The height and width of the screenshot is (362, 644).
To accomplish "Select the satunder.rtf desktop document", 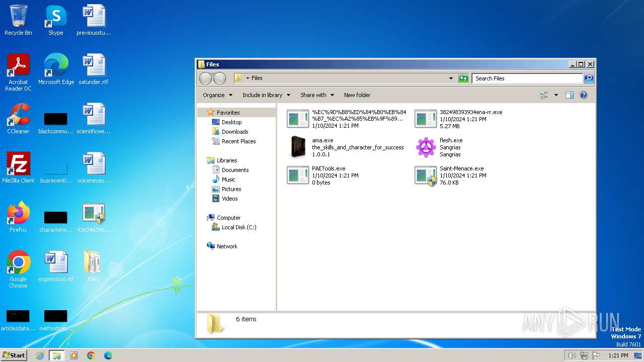I will point(94,69).
